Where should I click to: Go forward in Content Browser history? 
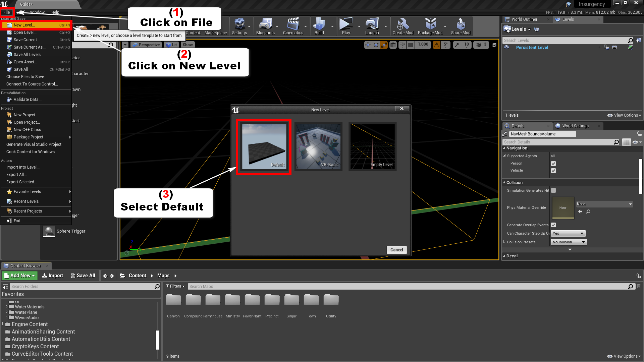[112, 276]
